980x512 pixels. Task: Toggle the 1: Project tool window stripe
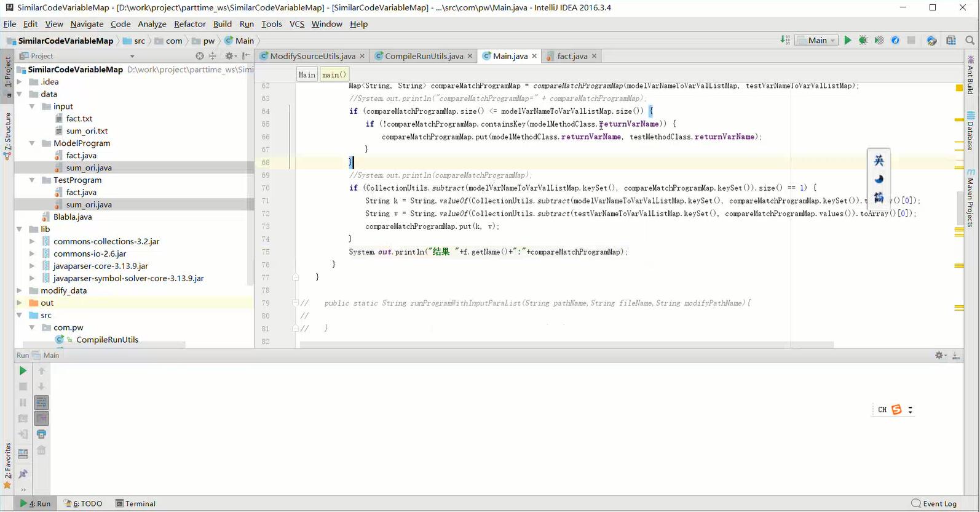(7, 77)
